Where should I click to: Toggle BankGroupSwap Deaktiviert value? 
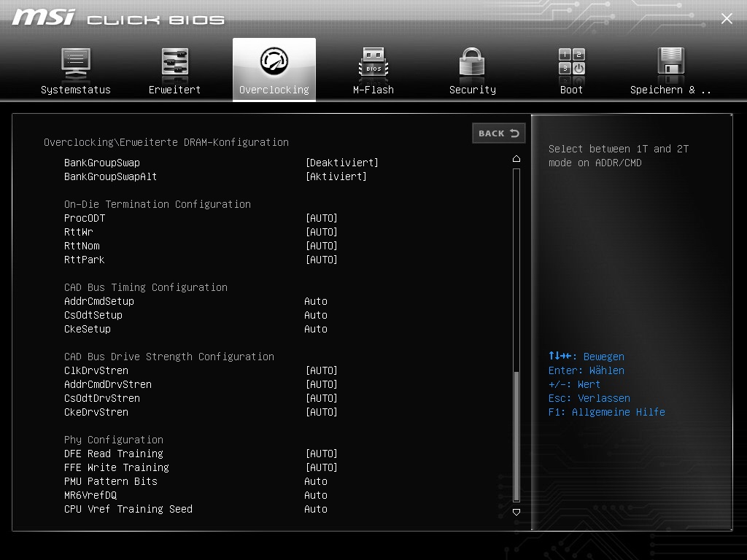coord(341,163)
